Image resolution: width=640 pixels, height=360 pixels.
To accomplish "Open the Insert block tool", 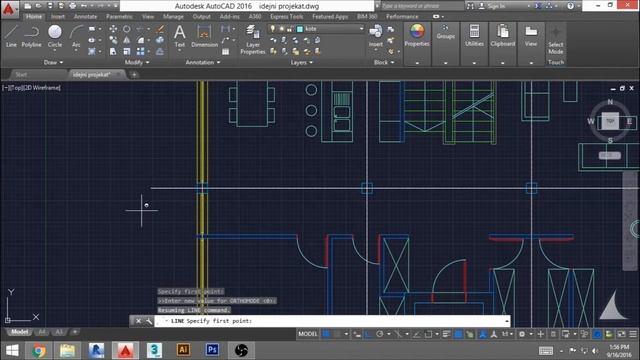I will click(376, 36).
